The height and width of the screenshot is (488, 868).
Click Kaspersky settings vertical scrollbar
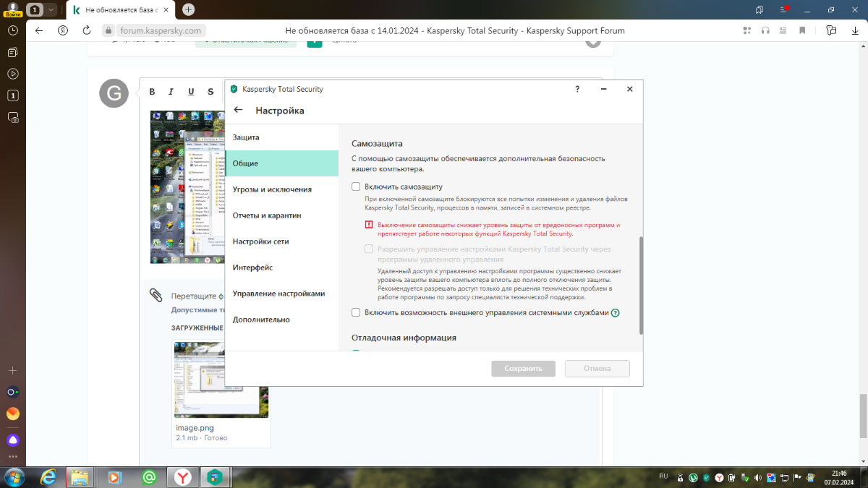tap(641, 285)
